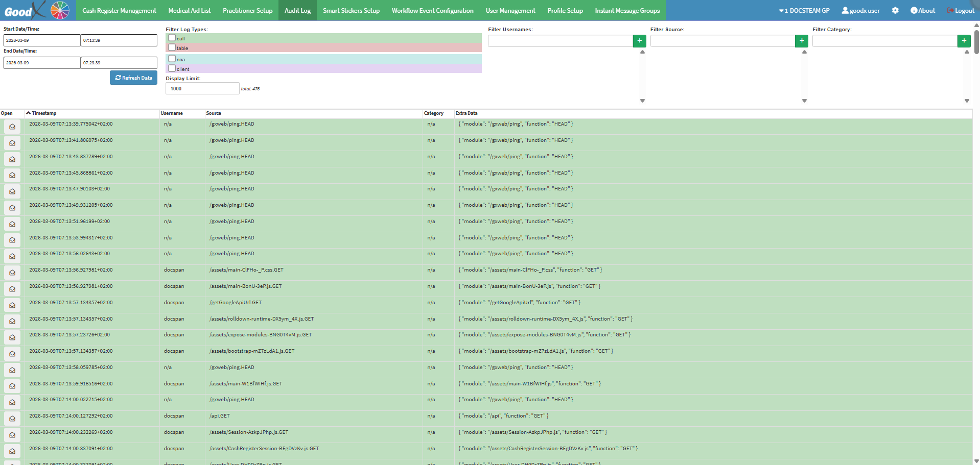Screen dimensions: 980x465
Task: Click the GoodX logo icon
Action: (x=36, y=10)
